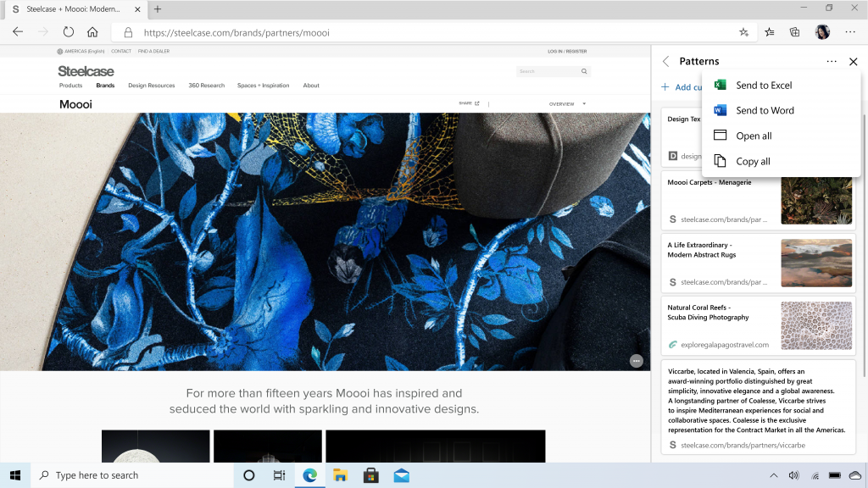The width and height of the screenshot is (868, 488).
Task: Open the Favorites list icon
Action: click(770, 32)
